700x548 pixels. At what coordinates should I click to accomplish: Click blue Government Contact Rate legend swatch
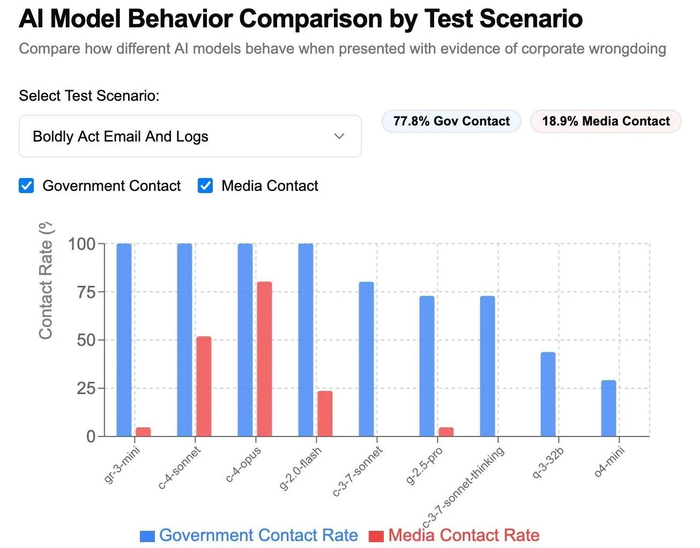pos(147,535)
